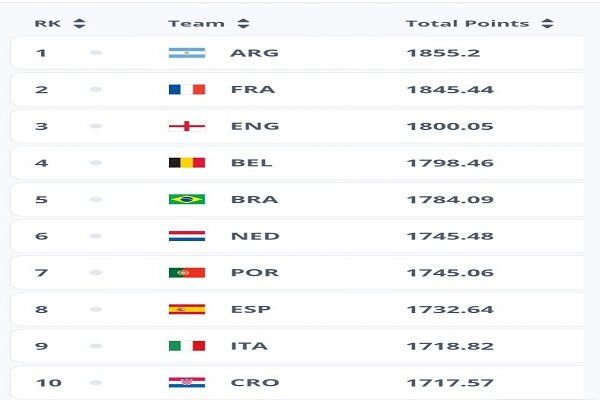Click rank movement indicator for ENG
The width and height of the screenshot is (600, 400).
[96, 126]
